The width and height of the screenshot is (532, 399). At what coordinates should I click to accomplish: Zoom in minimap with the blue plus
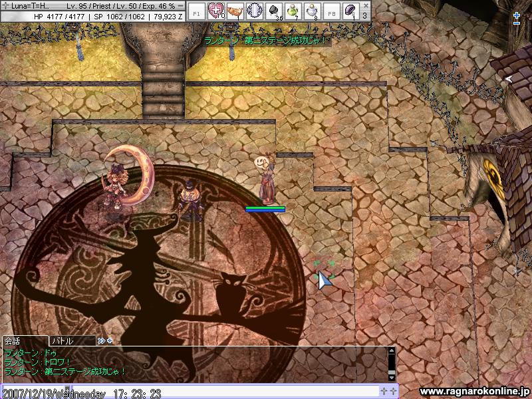click(517, 15)
